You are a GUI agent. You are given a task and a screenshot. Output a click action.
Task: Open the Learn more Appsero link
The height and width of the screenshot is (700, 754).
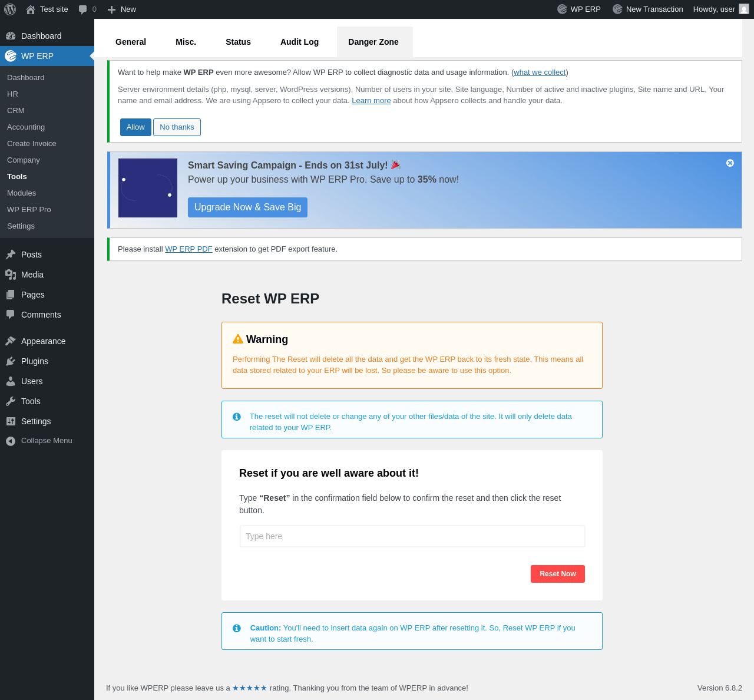(371, 101)
